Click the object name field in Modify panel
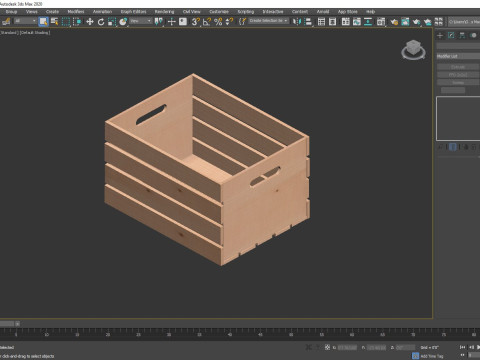 pos(458,46)
